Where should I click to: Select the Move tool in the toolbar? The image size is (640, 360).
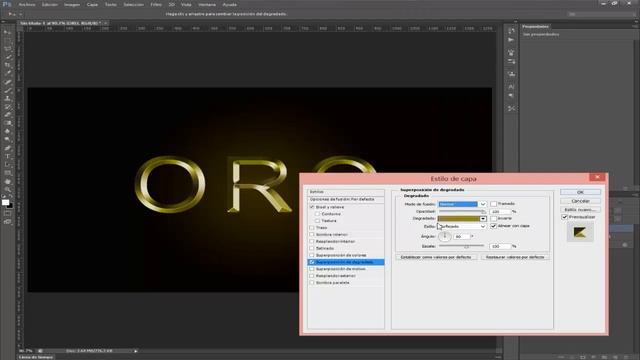[7, 32]
